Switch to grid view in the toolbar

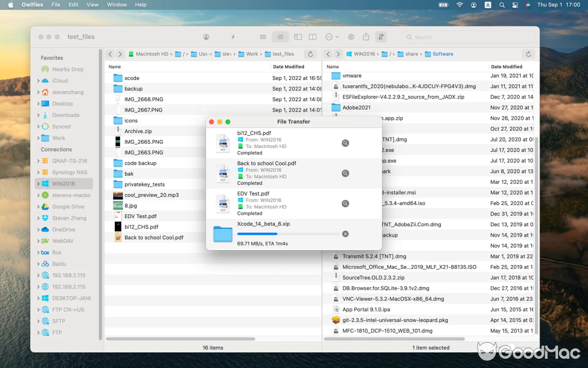(x=263, y=36)
